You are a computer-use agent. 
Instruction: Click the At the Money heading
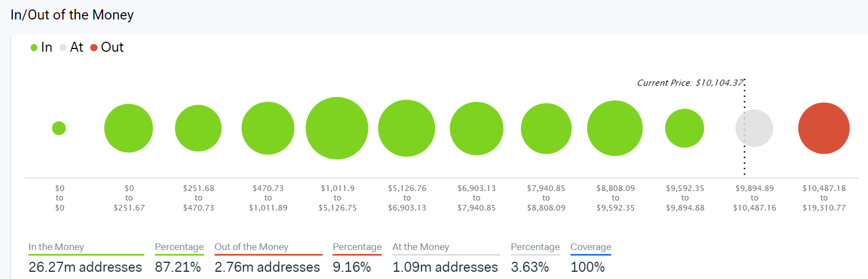point(421,247)
